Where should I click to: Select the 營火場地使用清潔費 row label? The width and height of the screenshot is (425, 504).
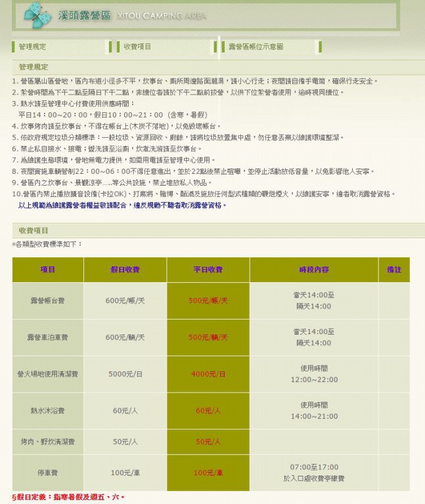[47, 374]
